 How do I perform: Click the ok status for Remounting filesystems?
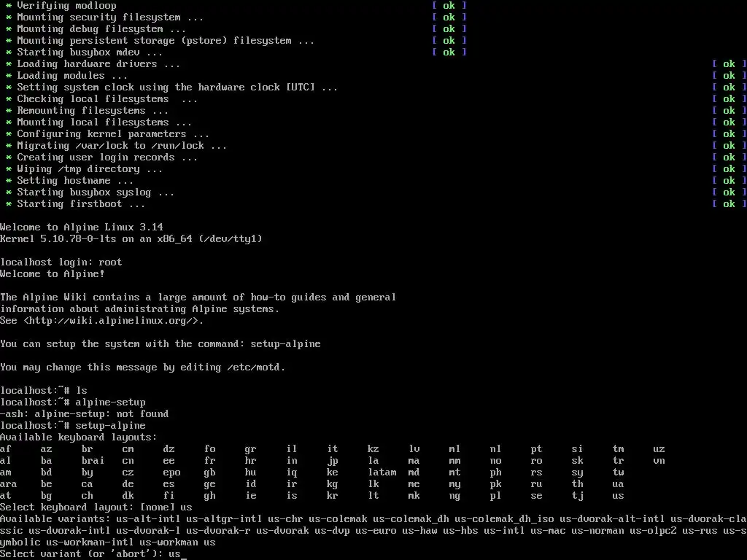coord(729,111)
